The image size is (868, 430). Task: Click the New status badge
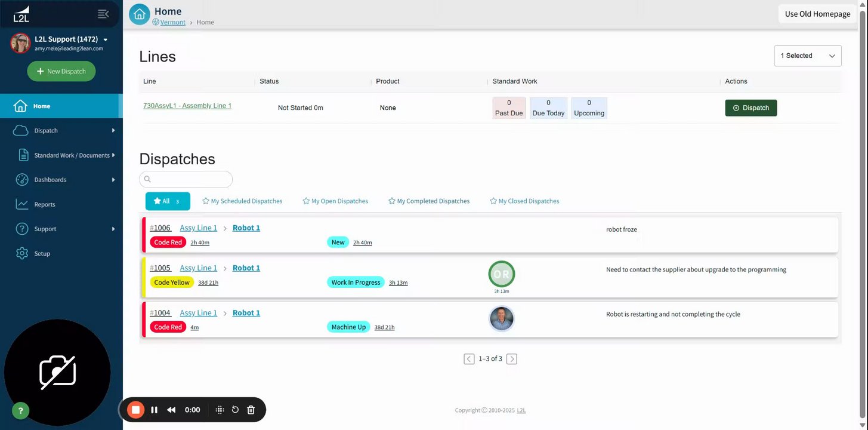coord(338,242)
